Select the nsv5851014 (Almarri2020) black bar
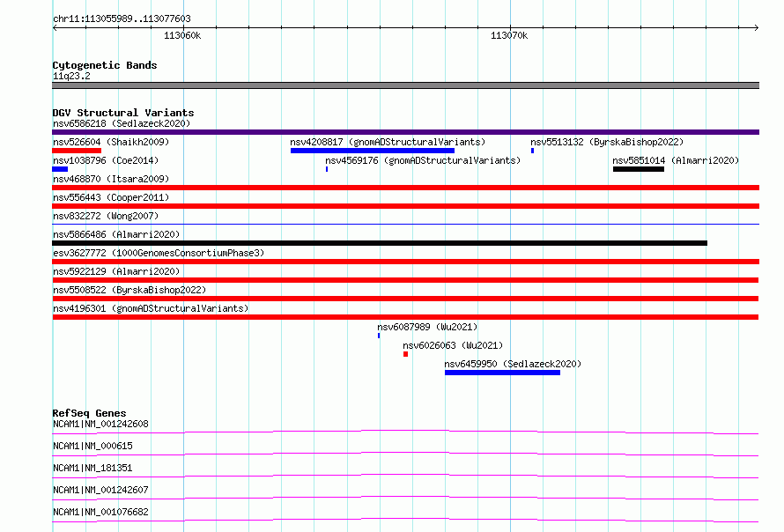The width and height of the screenshot is (784, 532). [x=639, y=169]
